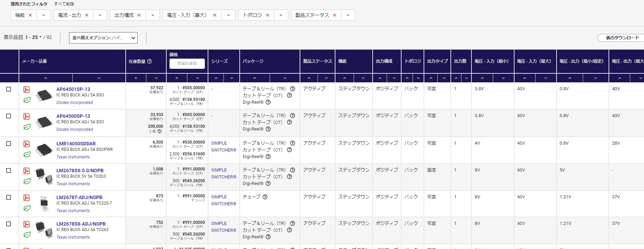
Task: Open the 表示品目 1 - 25 range dropdown
Action: click(x=33, y=37)
